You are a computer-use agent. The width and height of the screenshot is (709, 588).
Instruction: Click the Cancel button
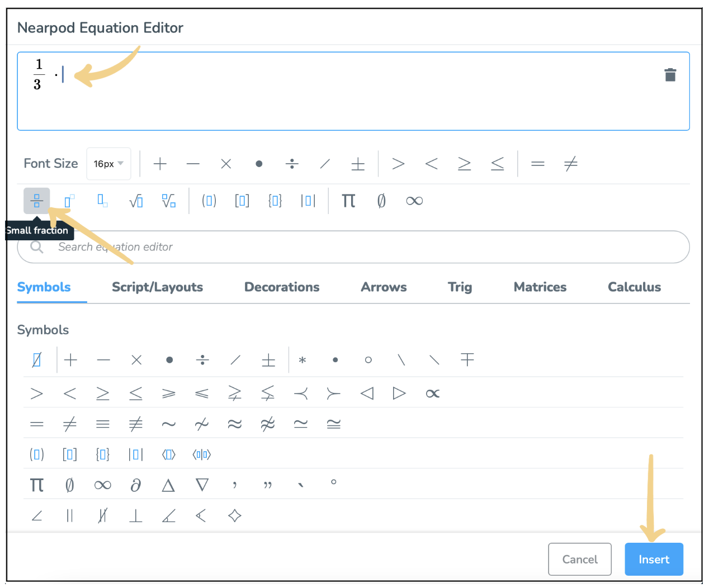(x=579, y=559)
